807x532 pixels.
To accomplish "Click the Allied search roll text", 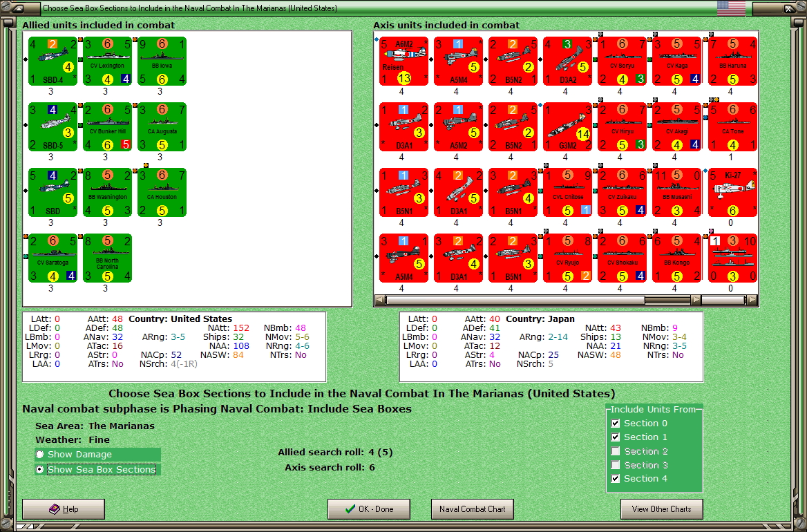I will coord(335,453).
